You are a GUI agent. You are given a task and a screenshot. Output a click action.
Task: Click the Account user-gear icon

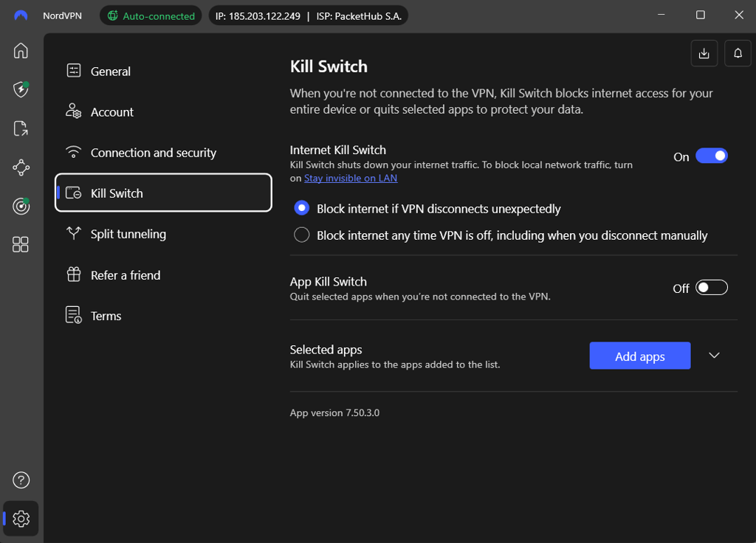pyautogui.click(x=74, y=111)
